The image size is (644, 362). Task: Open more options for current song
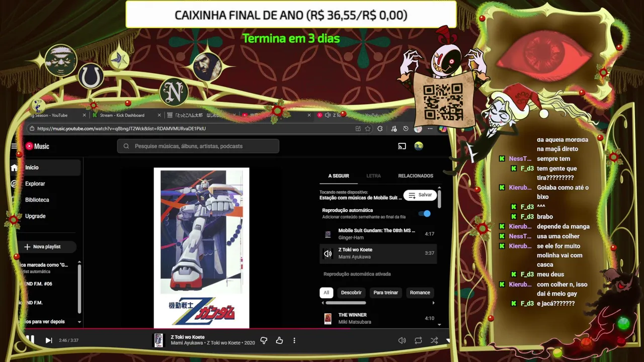click(x=294, y=340)
